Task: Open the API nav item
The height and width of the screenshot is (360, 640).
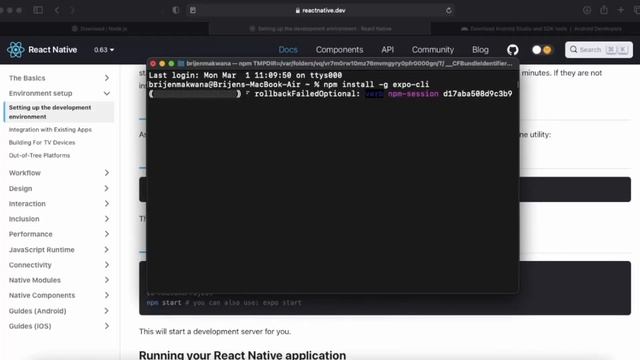Action: click(387, 50)
